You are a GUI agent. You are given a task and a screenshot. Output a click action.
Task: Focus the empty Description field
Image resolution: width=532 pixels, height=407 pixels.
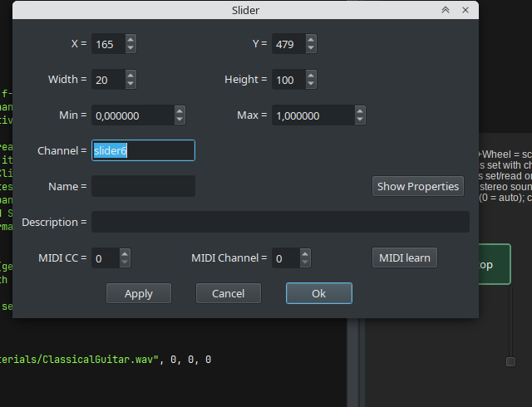[x=280, y=222]
